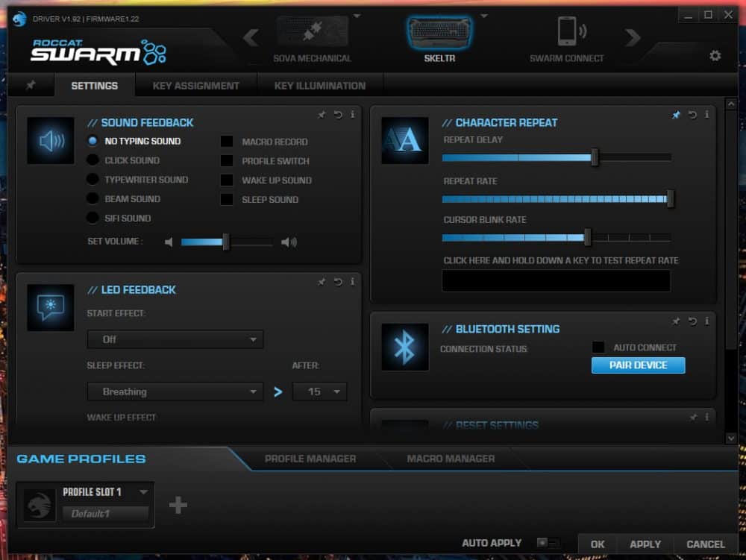Open general settings gear icon
The image size is (746, 560).
point(715,56)
